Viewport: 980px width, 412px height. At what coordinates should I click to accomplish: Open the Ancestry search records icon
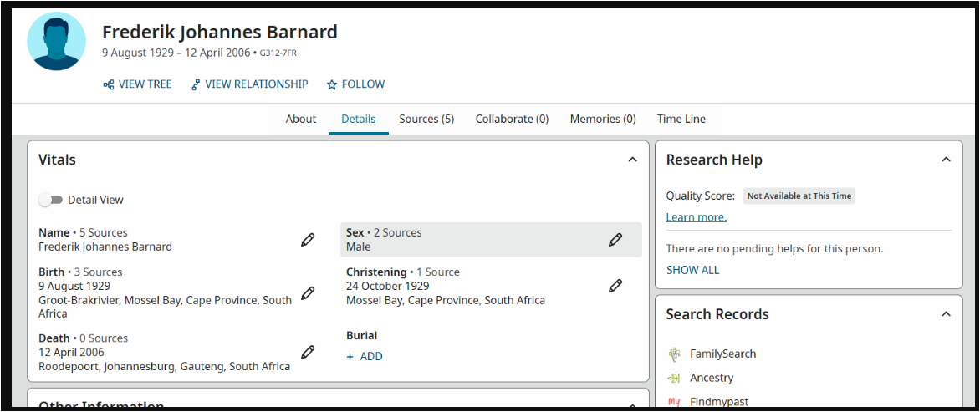(x=674, y=378)
